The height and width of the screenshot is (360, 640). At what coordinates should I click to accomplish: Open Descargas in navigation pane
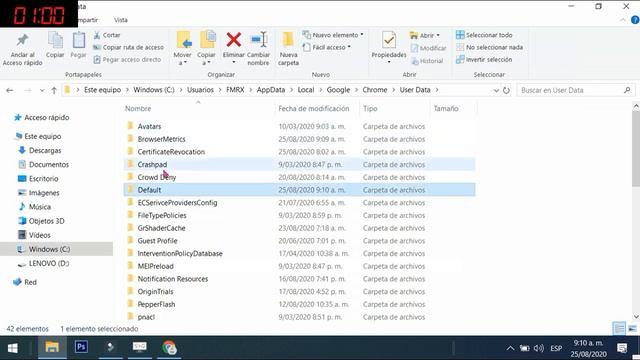coord(45,150)
